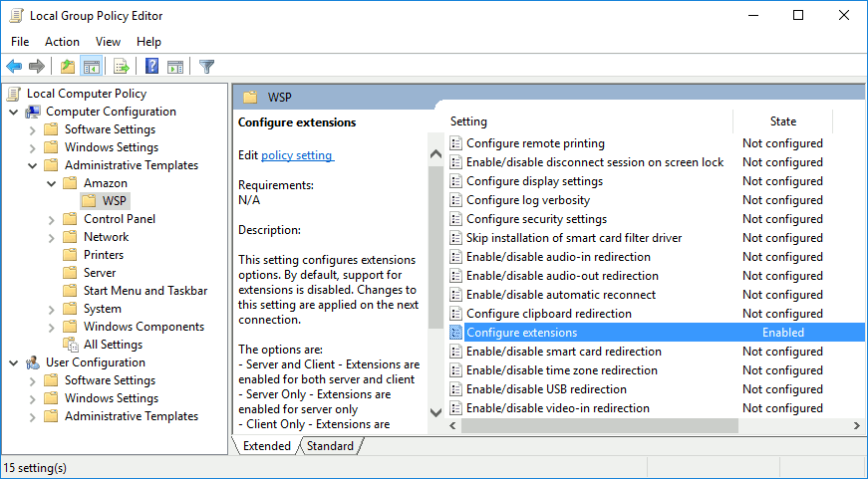Click the Back arrow toolbar button
The image size is (868, 479).
click(14, 67)
